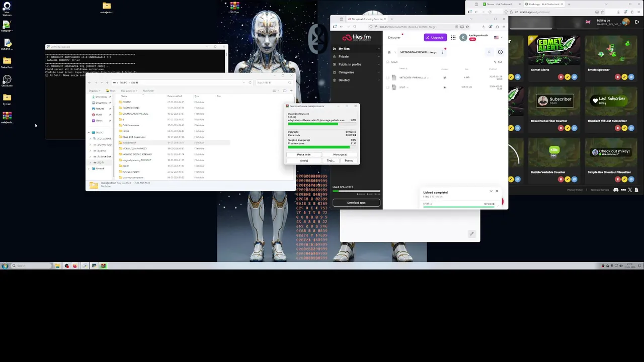This screenshot has height=362, width=644.
Task: Sort files.fm list using Sort
Action: coord(499,62)
